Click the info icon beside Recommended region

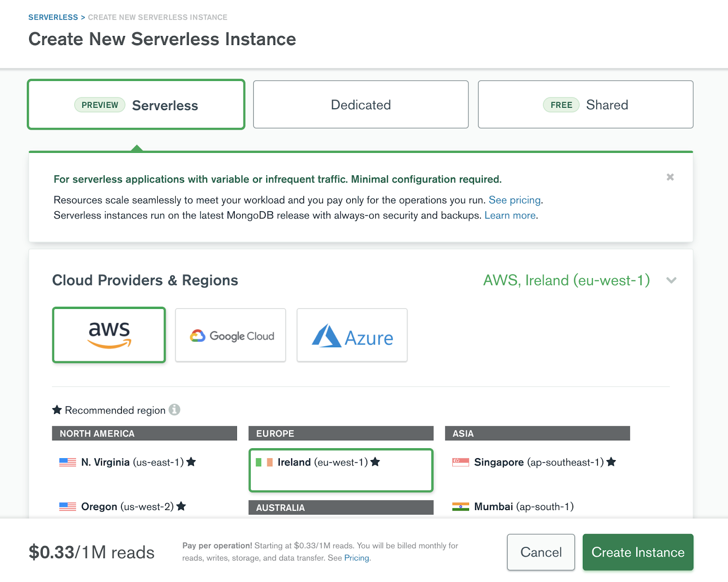[x=175, y=410]
